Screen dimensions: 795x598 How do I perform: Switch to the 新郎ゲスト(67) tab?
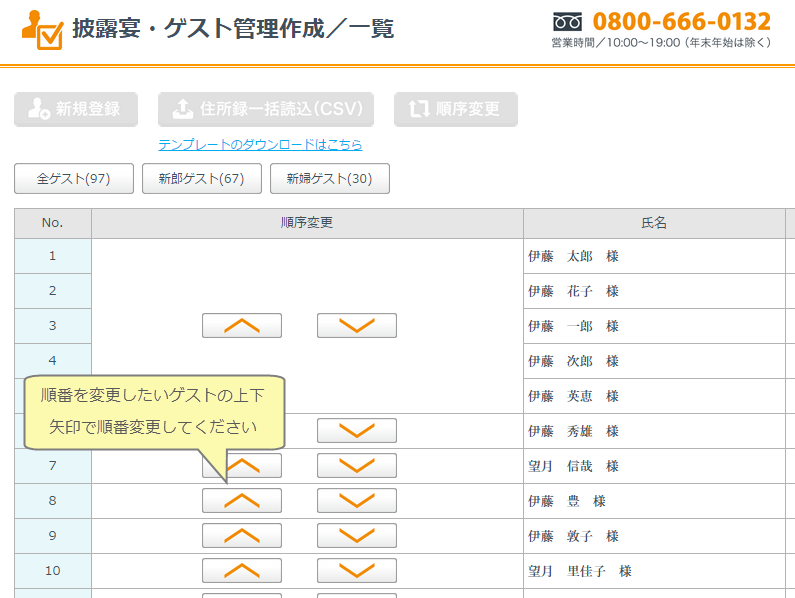click(x=201, y=179)
